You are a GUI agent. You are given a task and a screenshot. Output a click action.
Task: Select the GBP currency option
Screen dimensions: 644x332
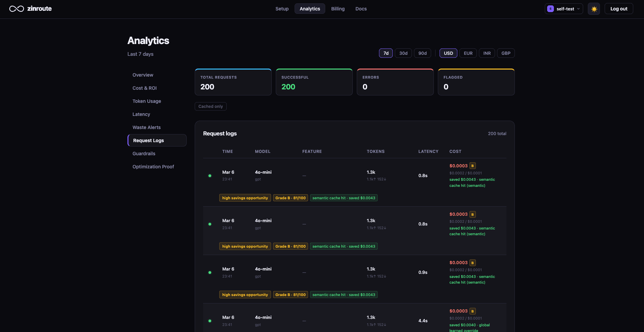point(506,53)
